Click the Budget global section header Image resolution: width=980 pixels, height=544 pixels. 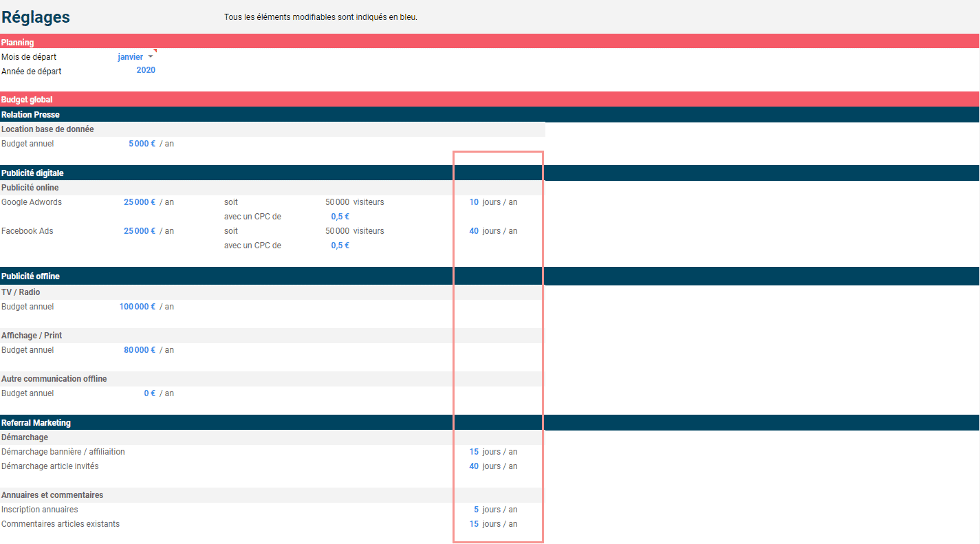[27, 100]
